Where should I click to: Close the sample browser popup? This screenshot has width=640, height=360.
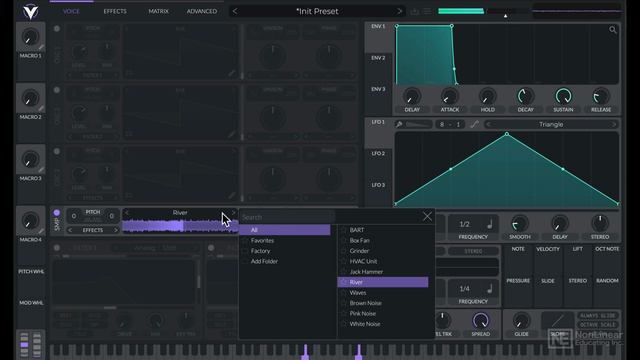click(427, 216)
